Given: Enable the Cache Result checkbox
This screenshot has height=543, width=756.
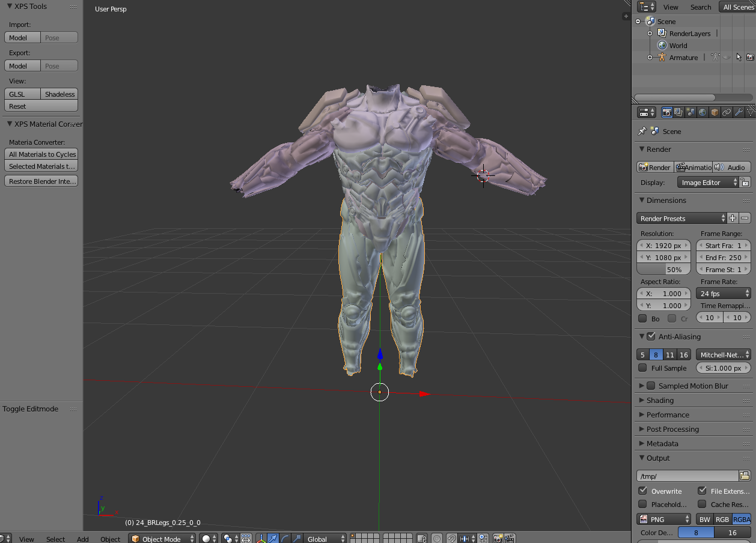Looking at the screenshot, I should click(702, 504).
